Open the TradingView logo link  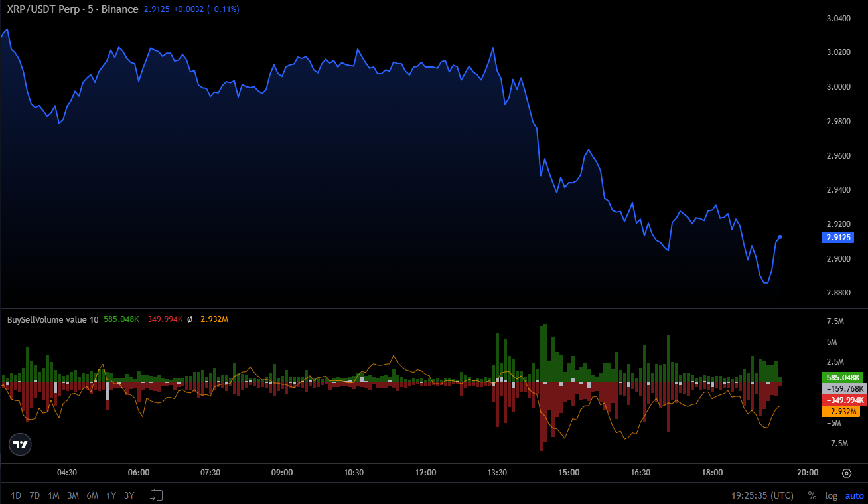(x=20, y=444)
